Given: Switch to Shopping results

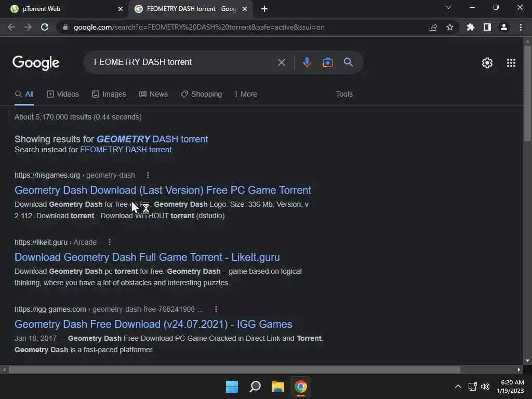Looking at the screenshot, I should (202, 95).
